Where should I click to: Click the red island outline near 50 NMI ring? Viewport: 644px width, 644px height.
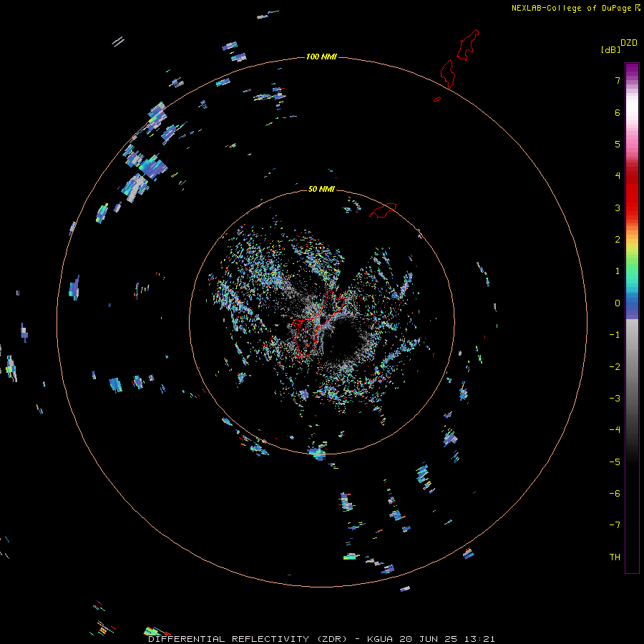coord(383,210)
